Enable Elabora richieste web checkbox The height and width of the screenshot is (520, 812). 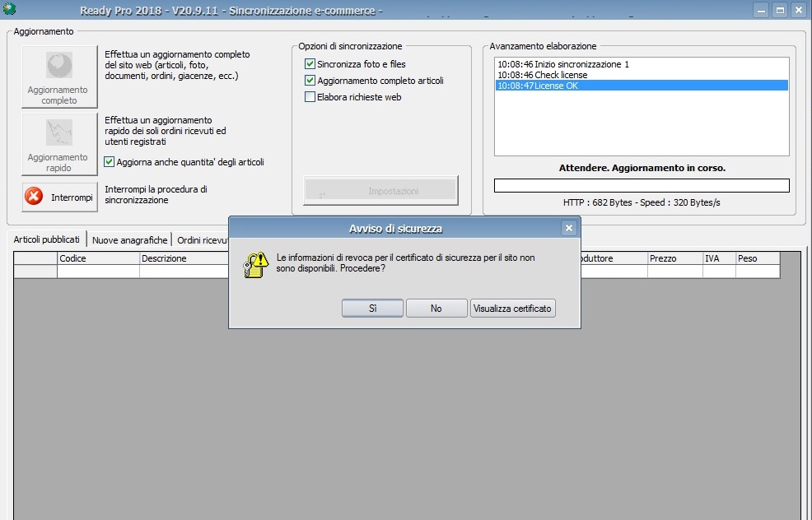[x=310, y=97]
